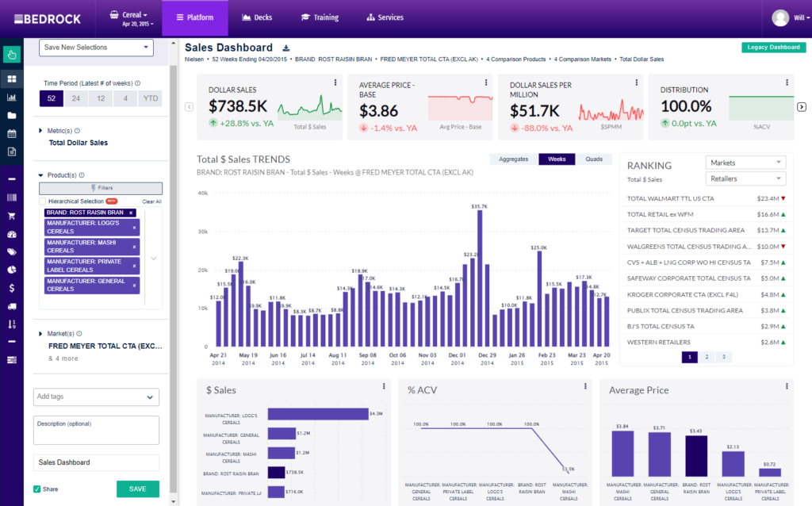This screenshot has height=506, width=812.
Task: Go to page 2 of the Ranking list
Action: 706,357
